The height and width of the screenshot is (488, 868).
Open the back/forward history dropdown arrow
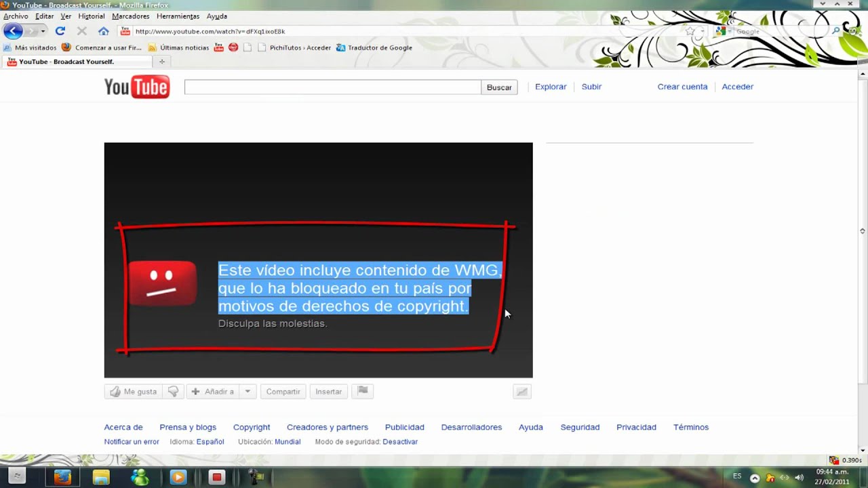[x=43, y=31]
